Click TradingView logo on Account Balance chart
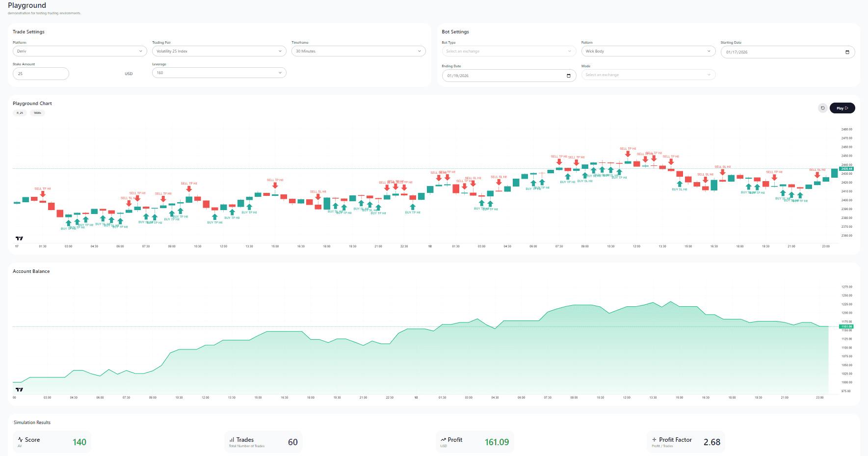The height and width of the screenshot is (456, 868). point(19,390)
